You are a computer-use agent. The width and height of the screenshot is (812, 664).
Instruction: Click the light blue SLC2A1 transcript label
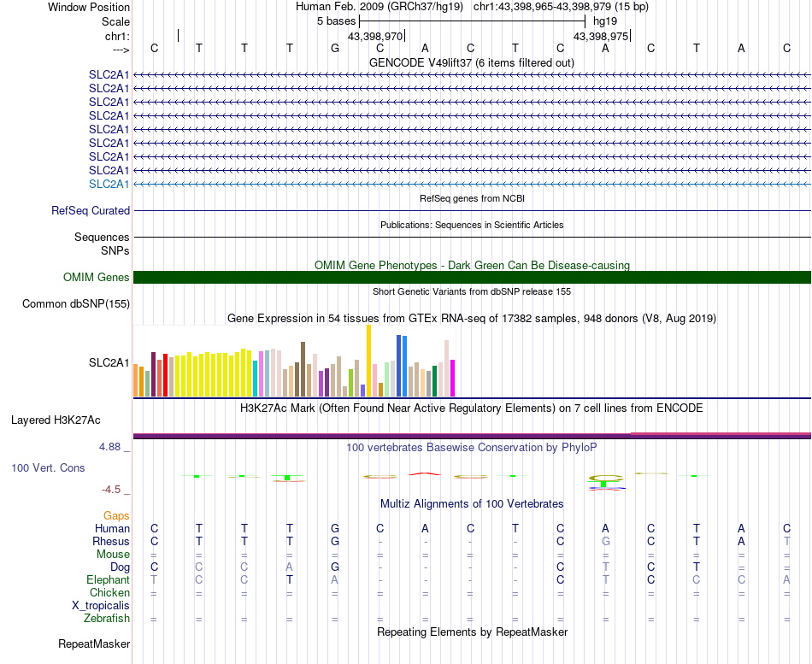click(x=109, y=184)
